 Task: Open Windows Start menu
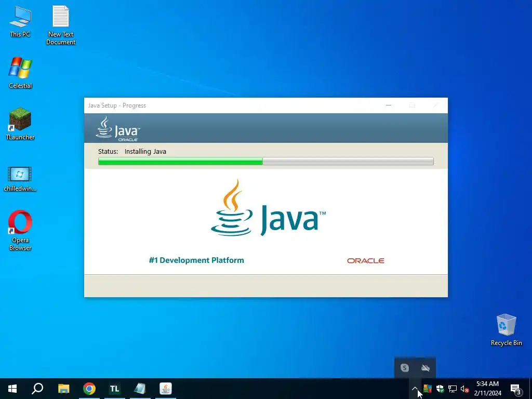(x=12, y=389)
